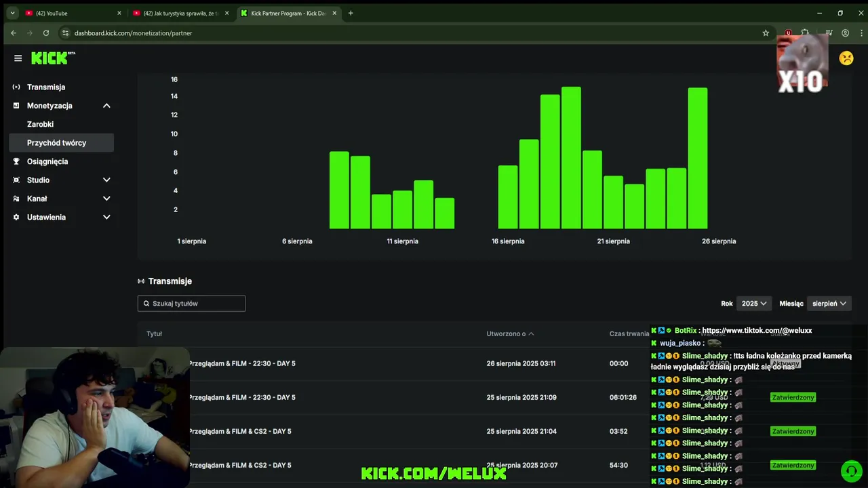Close the Kick Partner Program tab

[x=334, y=13]
